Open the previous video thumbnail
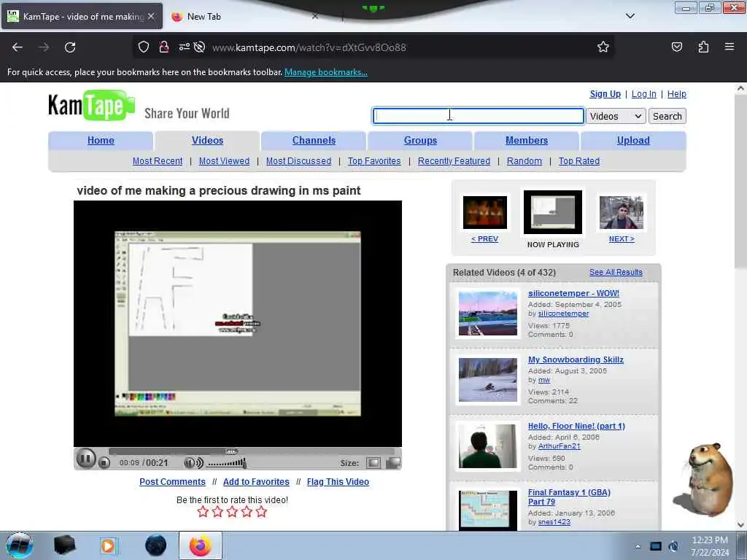This screenshot has height=560, width=747. click(485, 212)
